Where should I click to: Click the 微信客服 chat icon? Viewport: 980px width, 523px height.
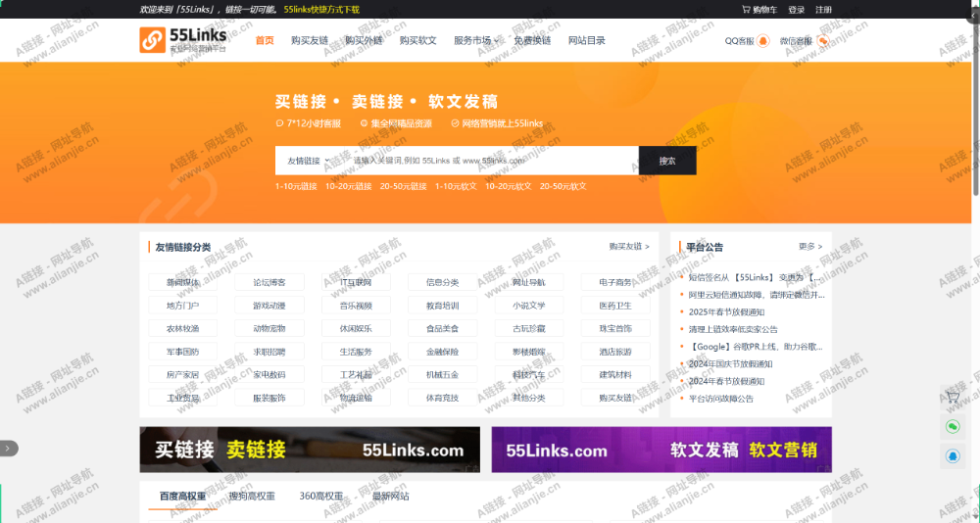(x=823, y=40)
